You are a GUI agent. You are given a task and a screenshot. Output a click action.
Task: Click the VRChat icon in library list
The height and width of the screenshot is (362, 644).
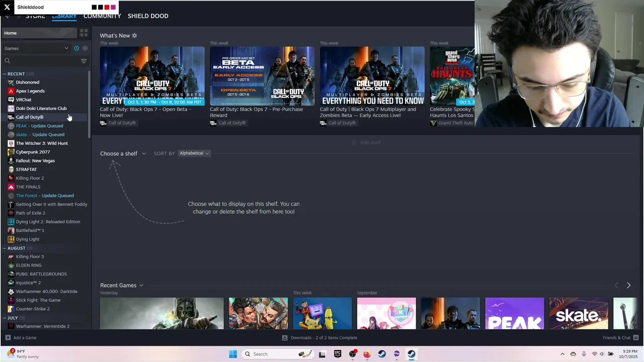pyautogui.click(x=11, y=100)
